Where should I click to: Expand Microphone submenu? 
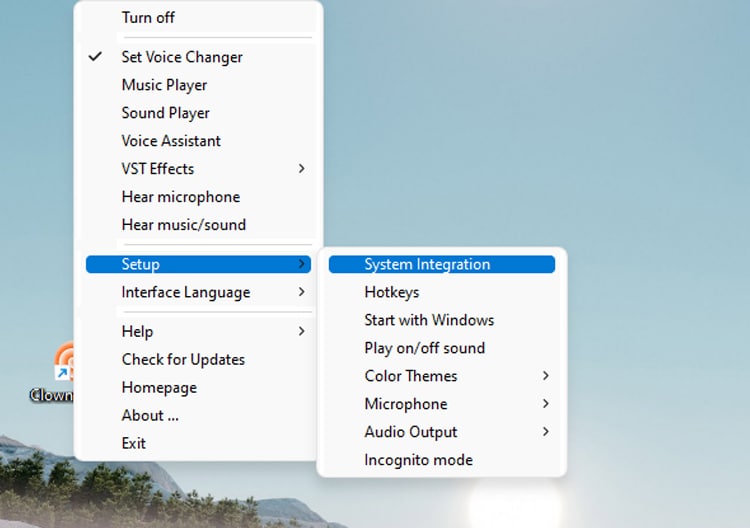click(x=441, y=404)
